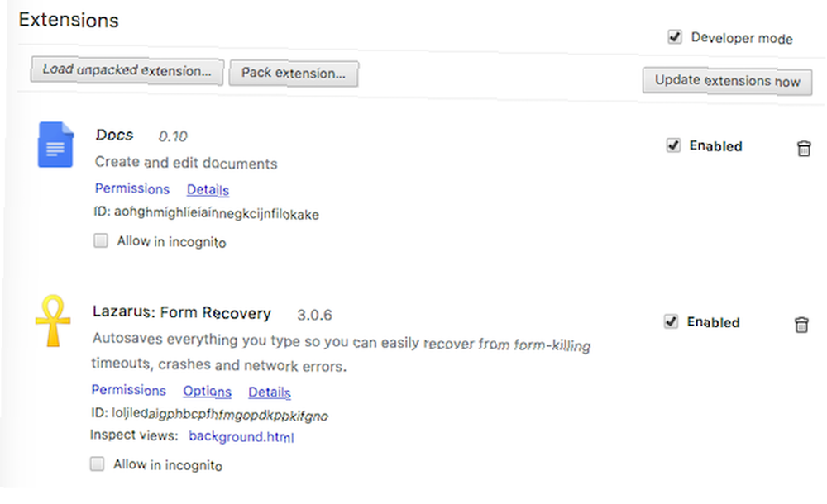The image size is (827, 504).
Task: Select the Docs extension ID text
Action: 206,213
